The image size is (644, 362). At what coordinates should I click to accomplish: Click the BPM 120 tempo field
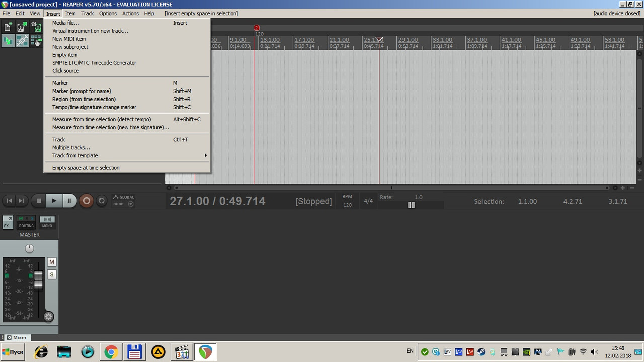pyautogui.click(x=347, y=205)
